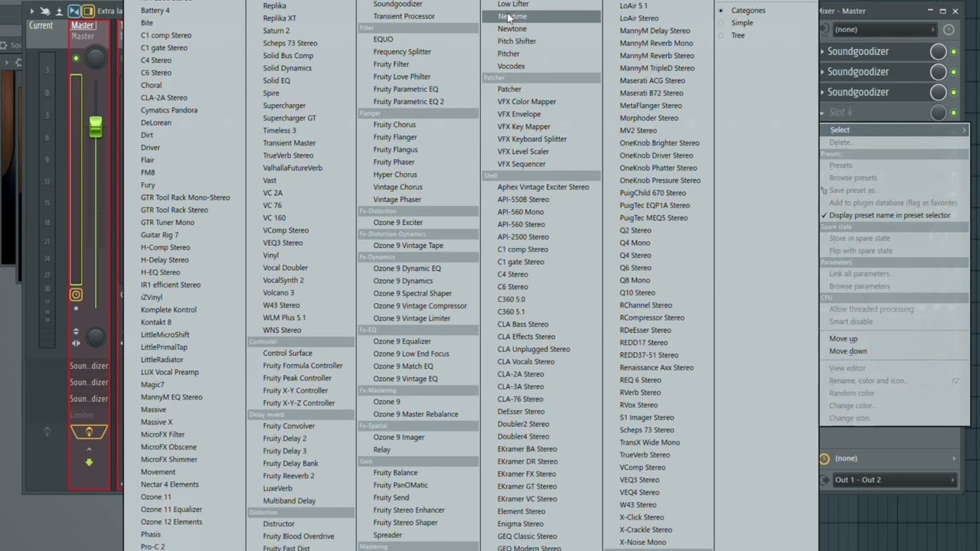Viewport: 980px width, 551px height.
Task: Click the Slot 4 mix level knob
Action: tap(938, 112)
